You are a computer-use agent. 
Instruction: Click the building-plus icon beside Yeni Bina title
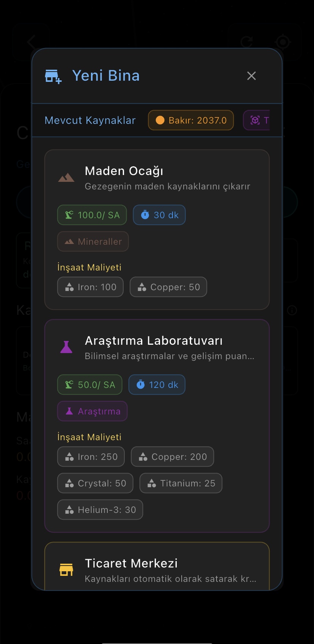tap(52, 75)
